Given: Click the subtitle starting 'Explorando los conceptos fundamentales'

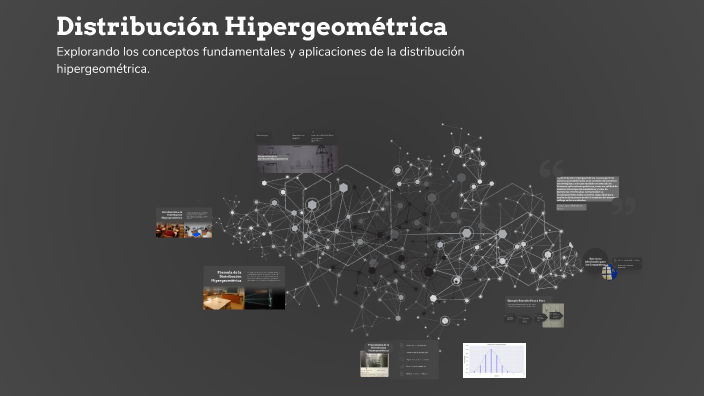Looking at the screenshot, I should click(x=260, y=60).
